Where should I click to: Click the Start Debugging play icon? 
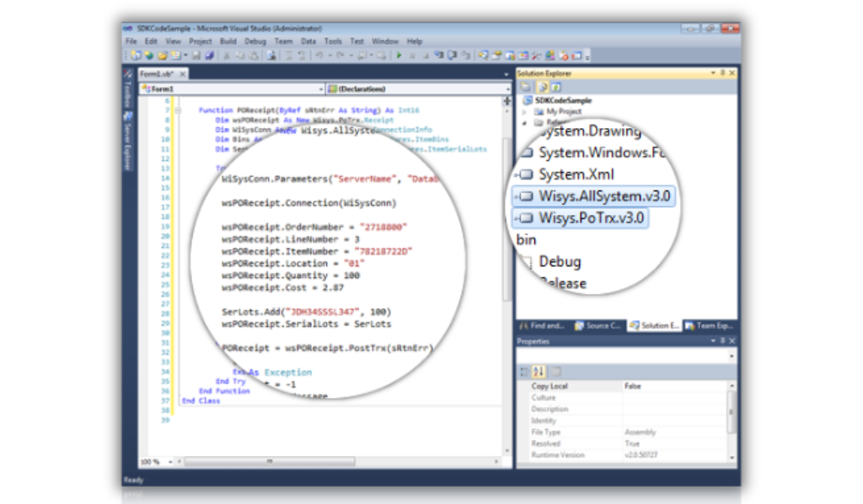[399, 56]
